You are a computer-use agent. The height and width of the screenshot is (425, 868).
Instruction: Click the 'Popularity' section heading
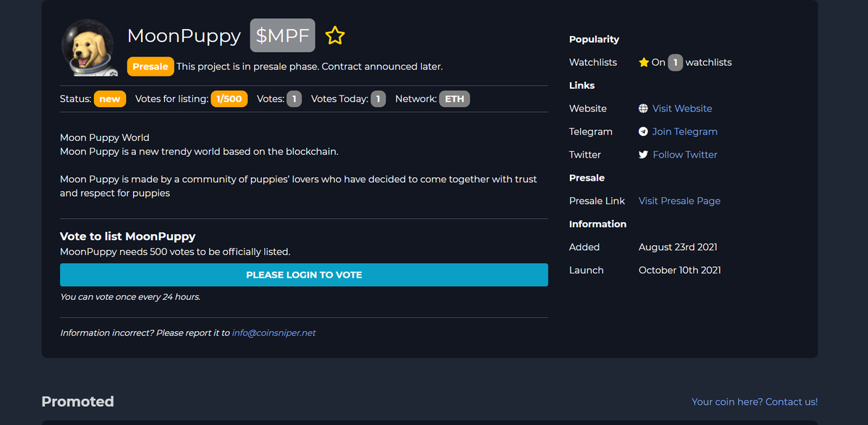[x=595, y=39]
